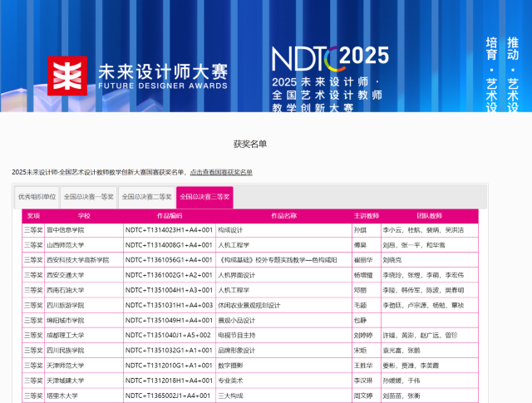
Task: Click the 学校 column header
Action: click(x=84, y=215)
